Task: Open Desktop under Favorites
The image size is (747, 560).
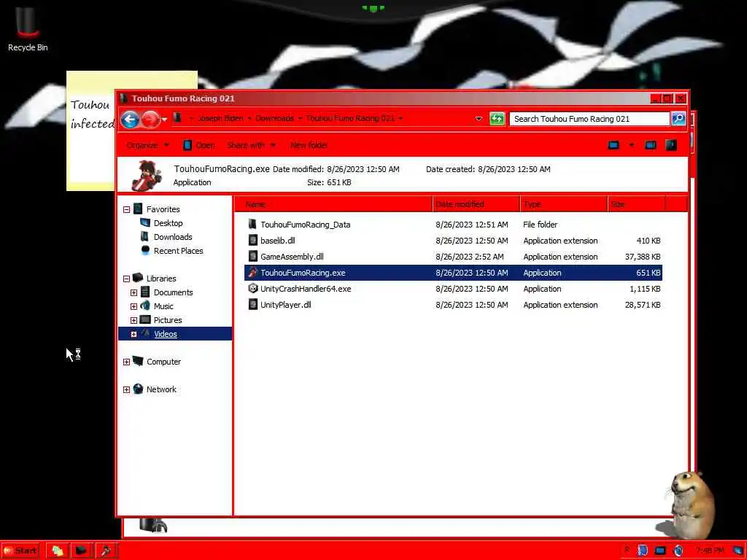Action: 168,223
